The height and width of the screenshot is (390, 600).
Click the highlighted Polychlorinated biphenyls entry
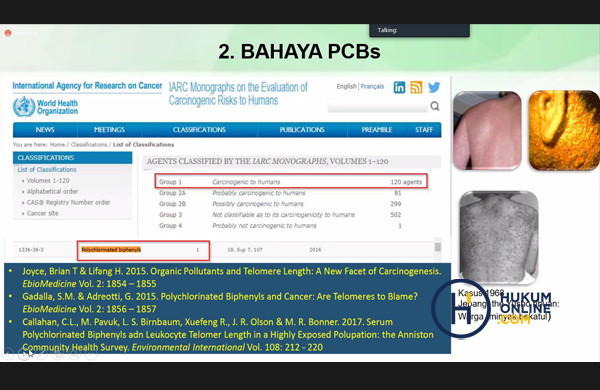click(111, 250)
